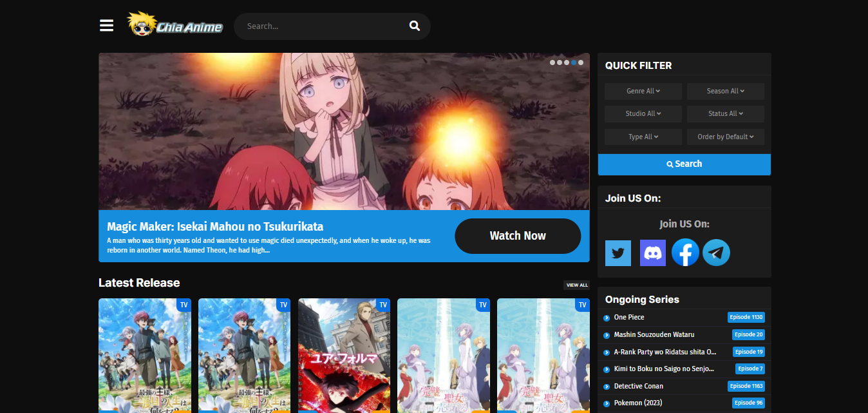Focus the Search... input field

(x=325, y=26)
